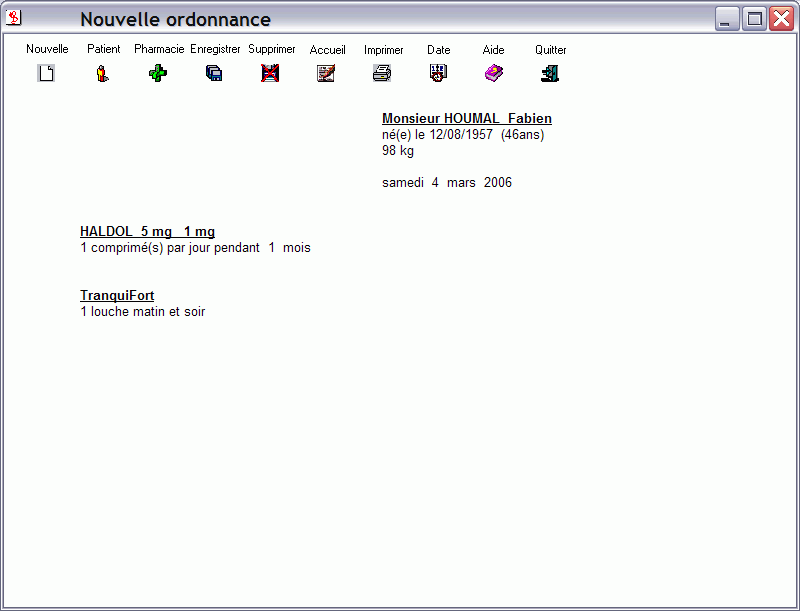Click the Aide toolbar label

click(x=493, y=49)
